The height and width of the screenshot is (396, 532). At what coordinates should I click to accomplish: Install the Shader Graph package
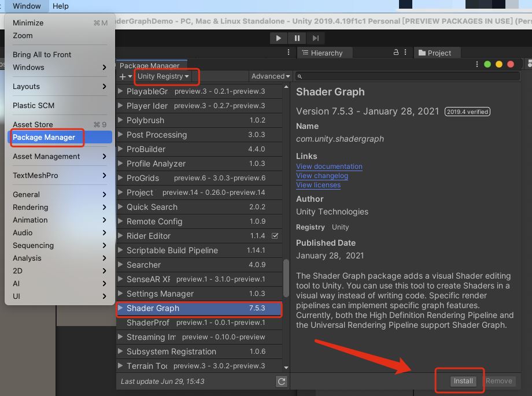[462, 380]
